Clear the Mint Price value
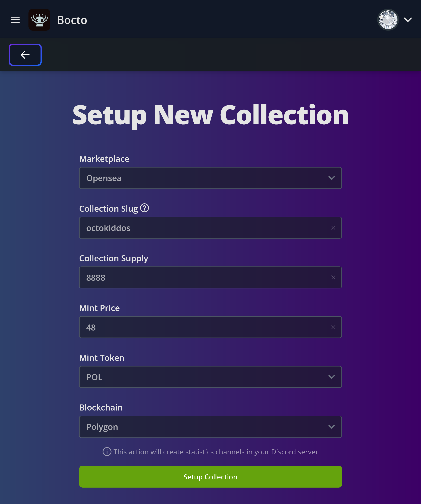Image resolution: width=421 pixels, height=504 pixels. (333, 327)
